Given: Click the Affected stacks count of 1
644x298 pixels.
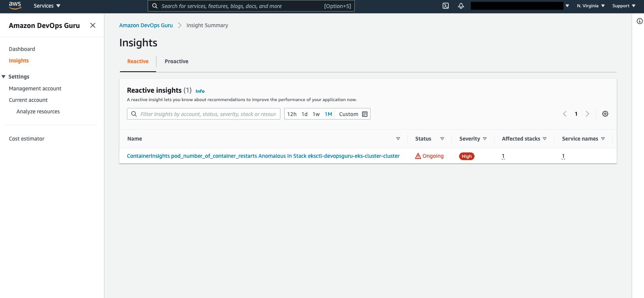Looking at the screenshot, I should [x=503, y=156].
